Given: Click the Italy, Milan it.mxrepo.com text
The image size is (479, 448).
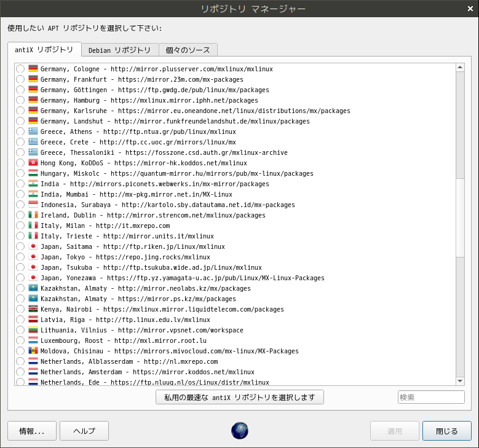Looking at the screenshot, I should click(105, 226).
